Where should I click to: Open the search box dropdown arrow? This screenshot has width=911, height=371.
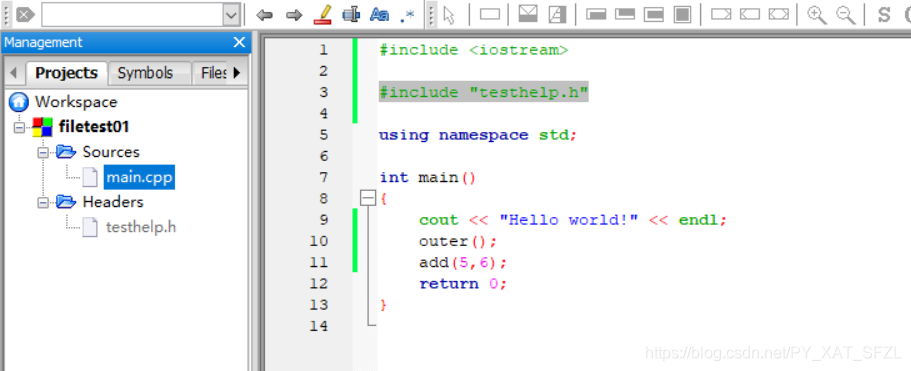pyautogui.click(x=231, y=15)
